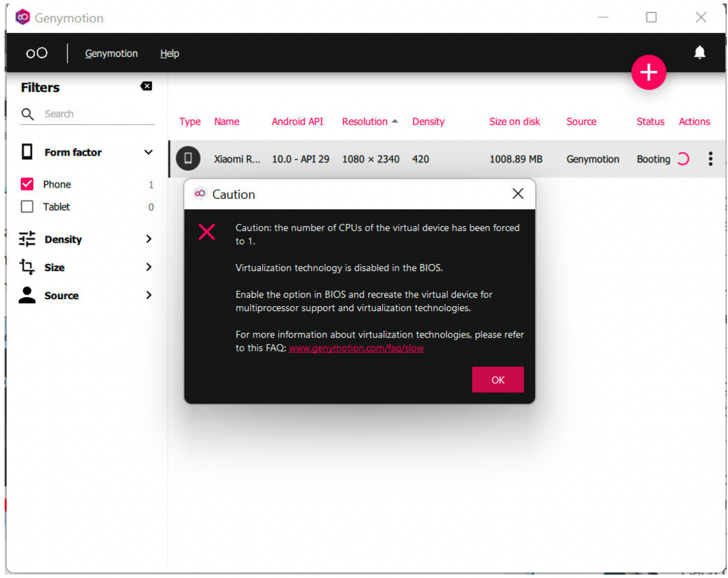The image size is (728, 578).
Task: Sort devices by Source column
Action: tap(582, 122)
